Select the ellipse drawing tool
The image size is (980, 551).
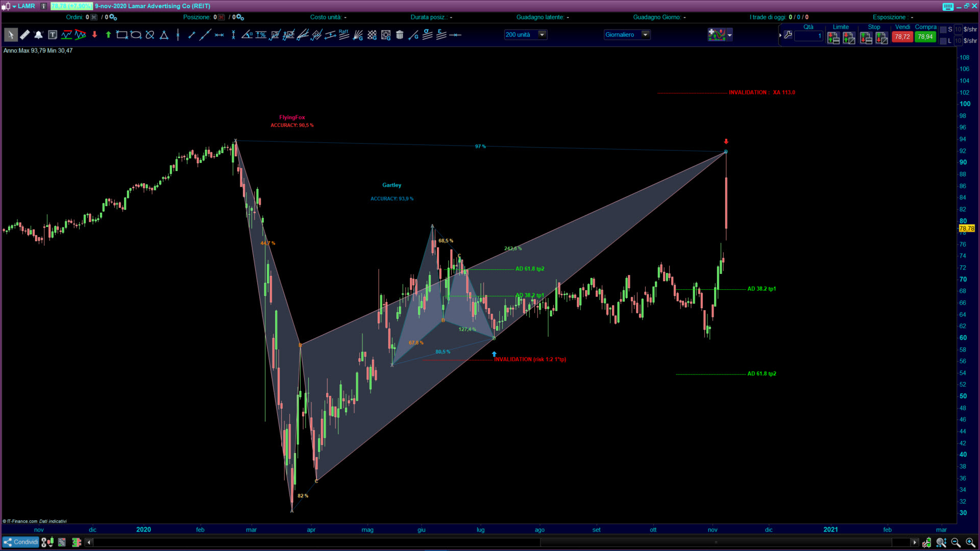136,35
